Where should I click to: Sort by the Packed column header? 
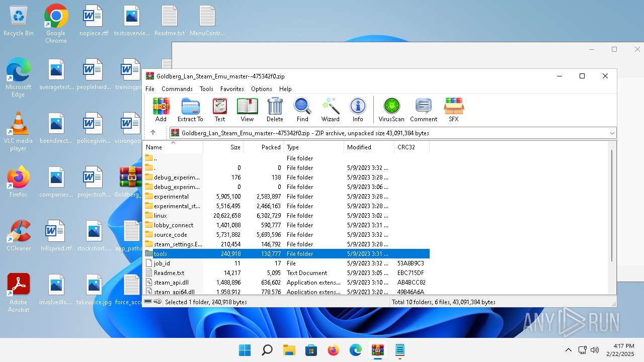264,147
